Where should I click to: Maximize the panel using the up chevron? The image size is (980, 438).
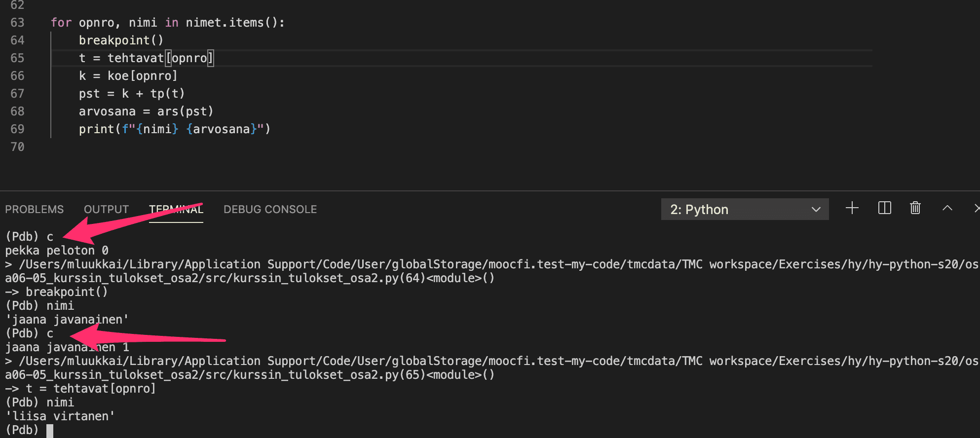point(947,208)
